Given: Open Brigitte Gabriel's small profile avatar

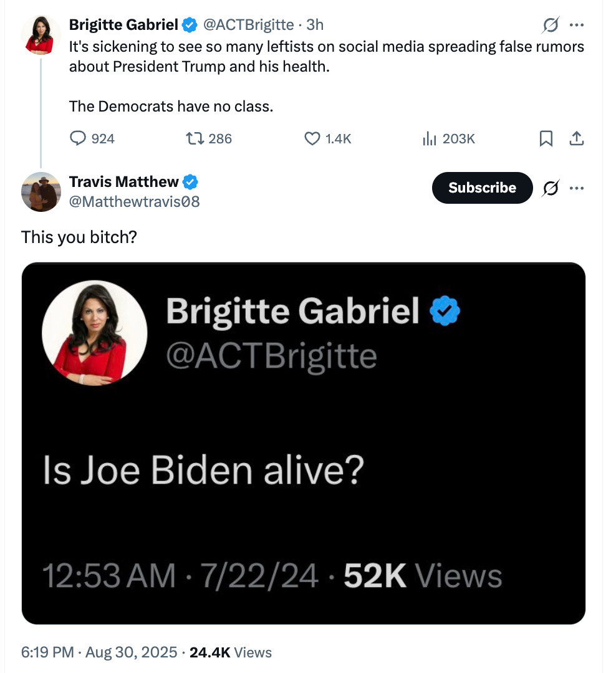Looking at the screenshot, I should pyautogui.click(x=41, y=35).
